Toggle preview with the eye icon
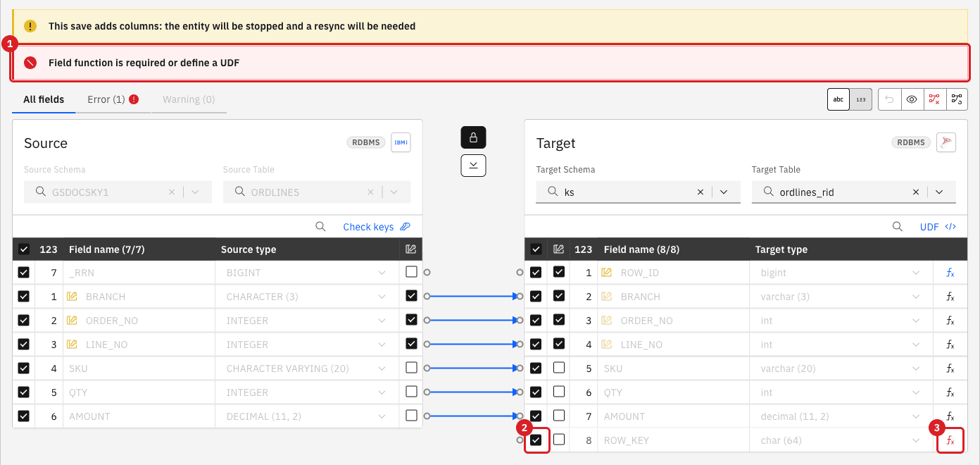This screenshot has width=980, height=465. (912, 99)
